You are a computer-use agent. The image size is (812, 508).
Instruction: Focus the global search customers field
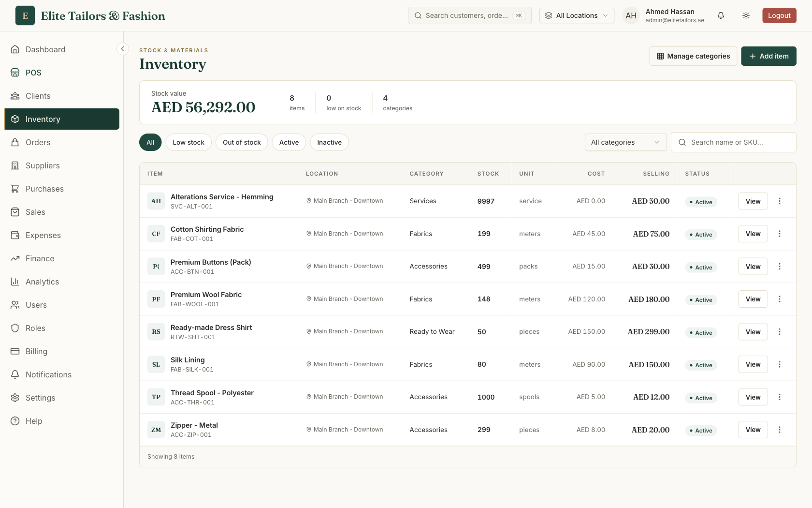(470, 15)
